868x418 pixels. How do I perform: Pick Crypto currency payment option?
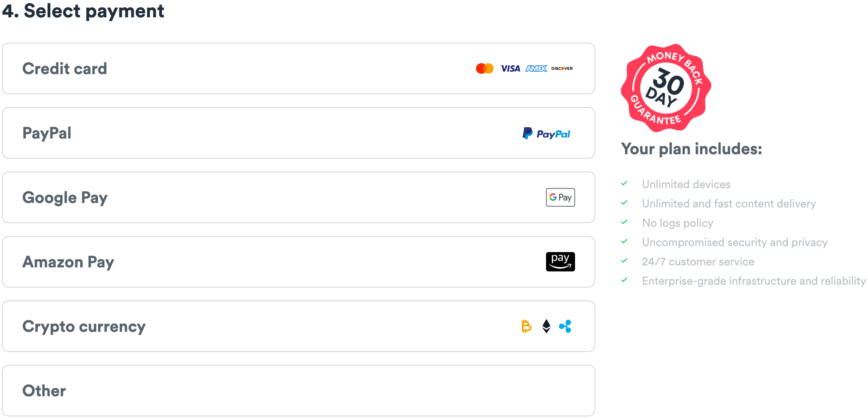(x=299, y=326)
